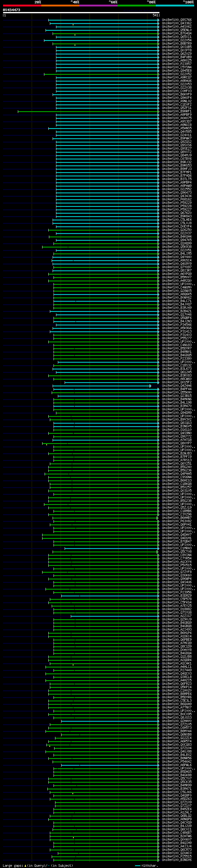Select the UniRef100_Q03105 label
This screenshot has width=197, height=868.
point(177,491)
